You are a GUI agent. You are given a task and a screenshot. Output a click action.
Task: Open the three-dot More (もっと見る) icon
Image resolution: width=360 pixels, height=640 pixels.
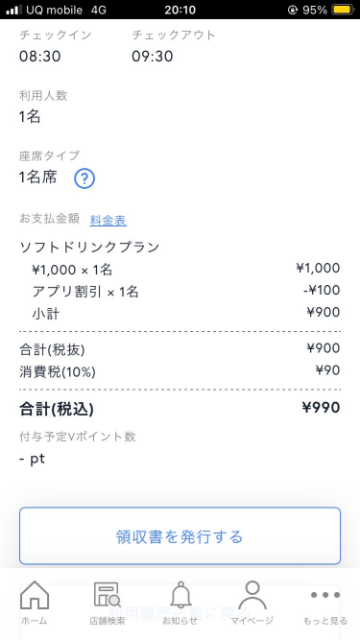[x=325, y=595]
